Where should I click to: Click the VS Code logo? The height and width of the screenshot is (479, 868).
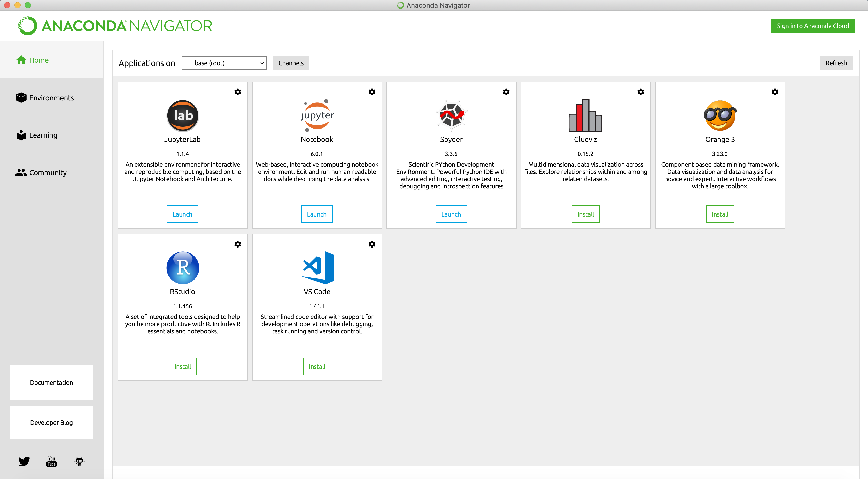pyautogui.click(x=317, y=268)
